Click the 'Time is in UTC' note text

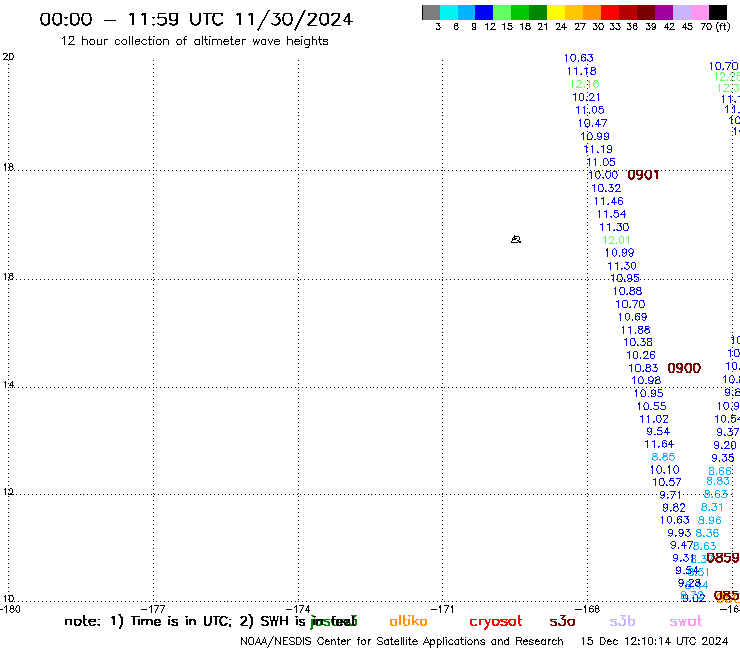pos(181,621)
